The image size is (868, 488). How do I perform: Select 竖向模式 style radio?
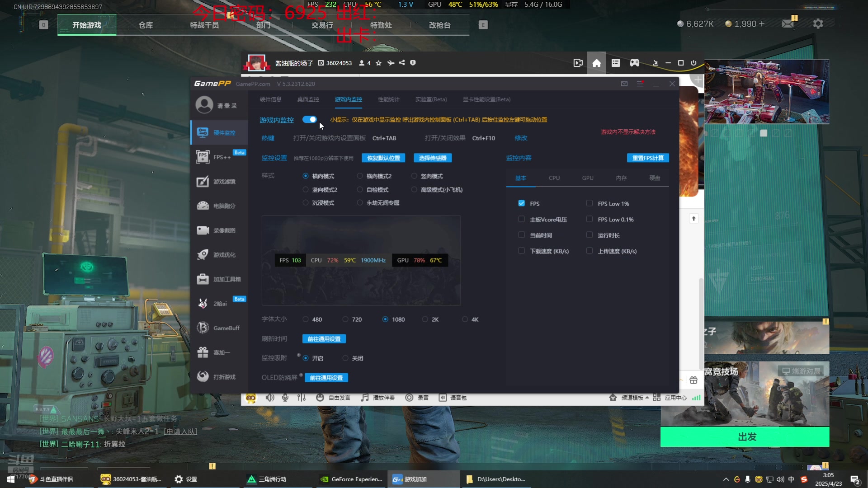coord(414,176)
